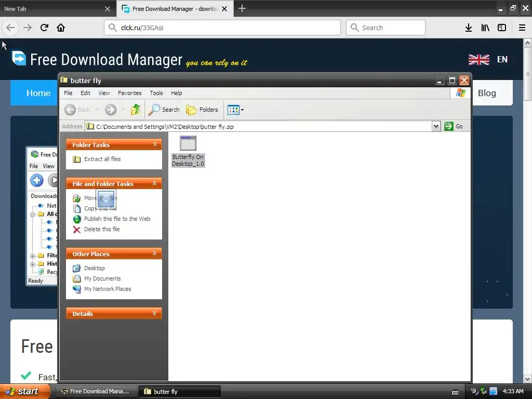Select the Butterfly On Desktop_1.0 file
532x399 pixels.
point(188,151)
